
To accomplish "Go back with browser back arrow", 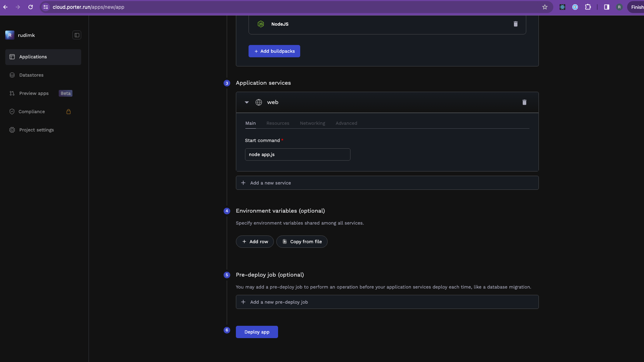I will coord(5,7).
